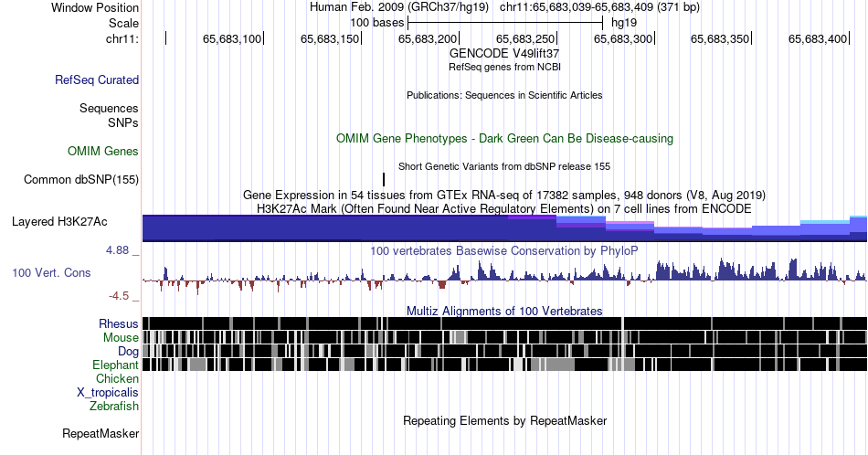Click the 4.88 PhyloP upper value

click(117, 250)
